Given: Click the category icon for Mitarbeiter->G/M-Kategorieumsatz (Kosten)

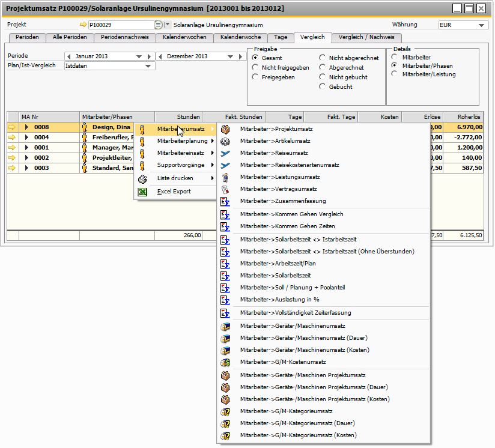Looking at the screenshot, I should pyautogui.click(x=225, y=435).
